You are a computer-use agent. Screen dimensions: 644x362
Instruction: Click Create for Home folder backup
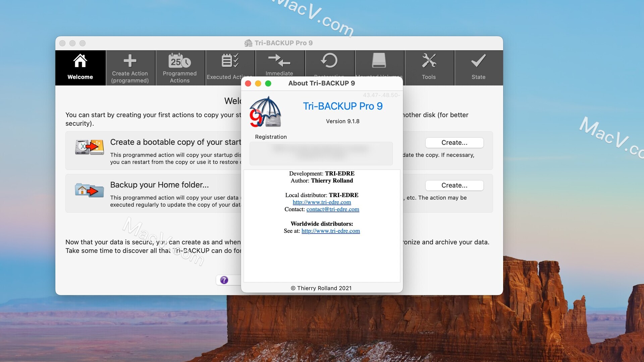(x=454, y=186)
